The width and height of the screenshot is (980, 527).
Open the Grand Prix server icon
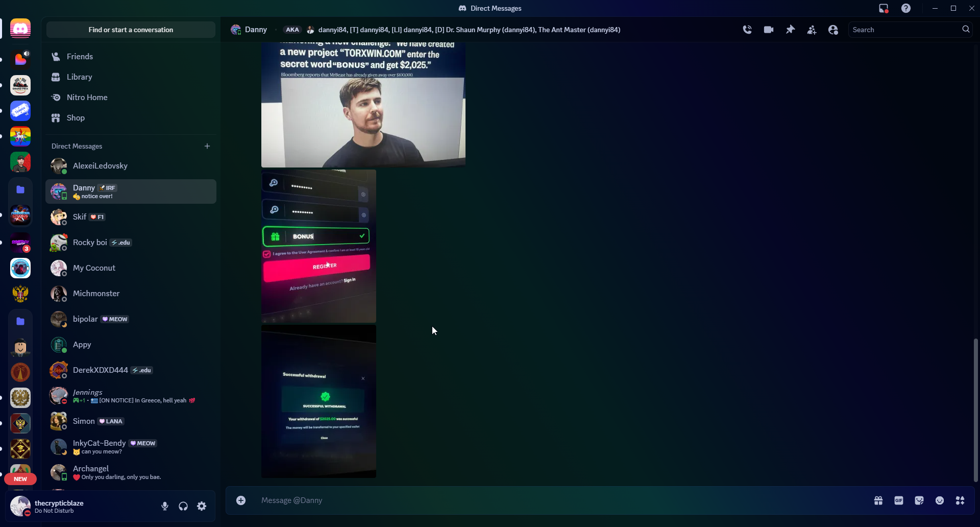click(x=20, y=85)
